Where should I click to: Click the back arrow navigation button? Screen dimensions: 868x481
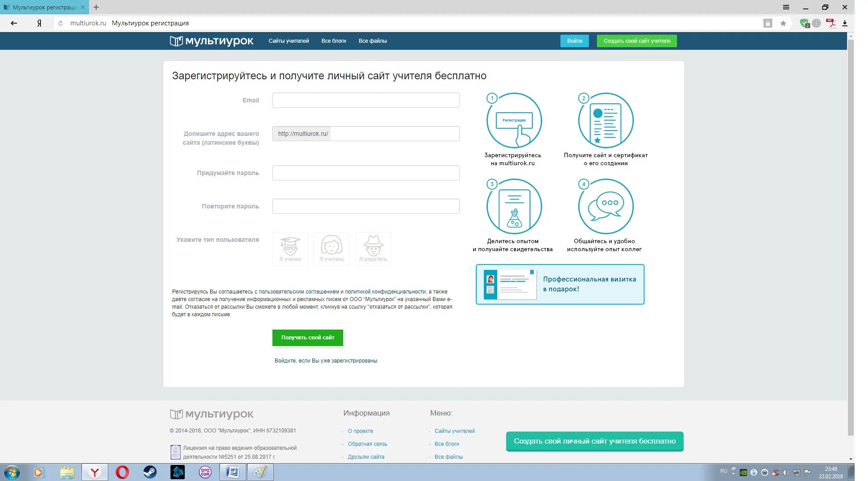(x=14, y=23)
